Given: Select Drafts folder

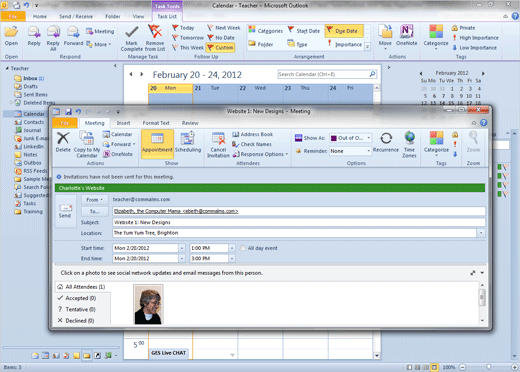Looking at the screenshot, I should coord(26,86).
